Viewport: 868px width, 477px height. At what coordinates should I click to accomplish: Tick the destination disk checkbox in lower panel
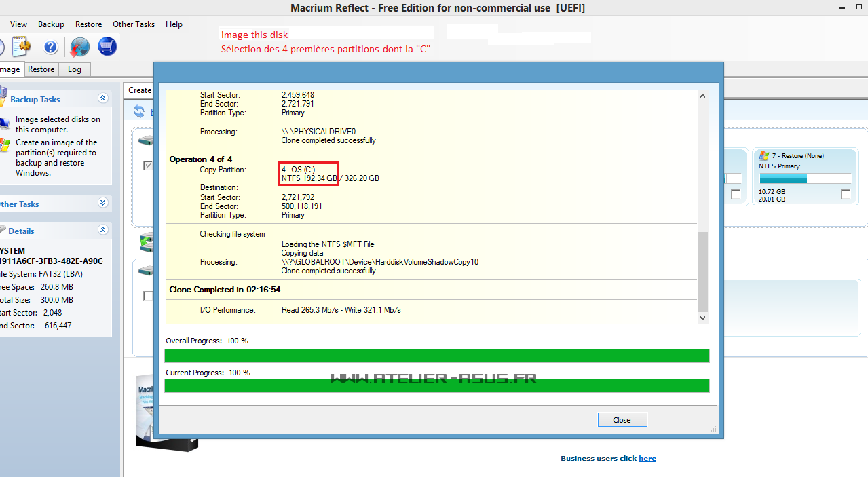click(x=148, y=296)
